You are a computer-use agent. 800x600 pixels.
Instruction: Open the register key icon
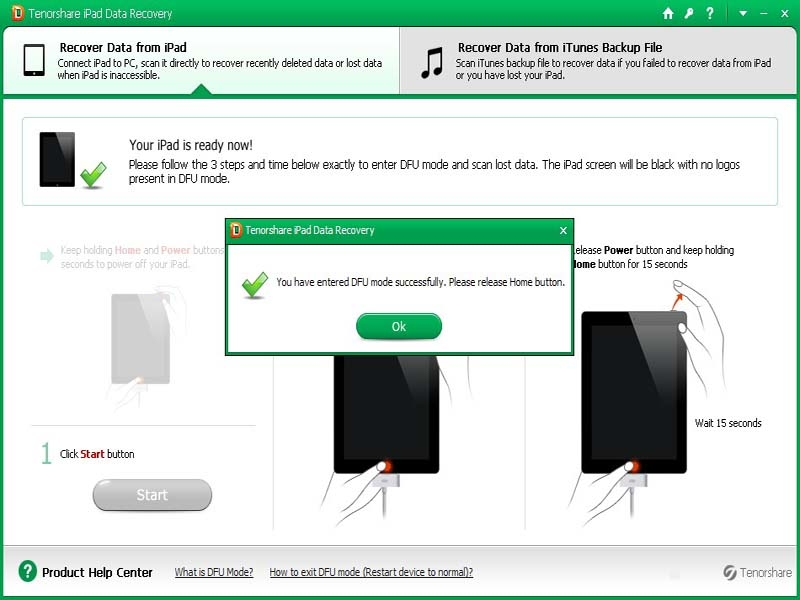pos(689,13)
